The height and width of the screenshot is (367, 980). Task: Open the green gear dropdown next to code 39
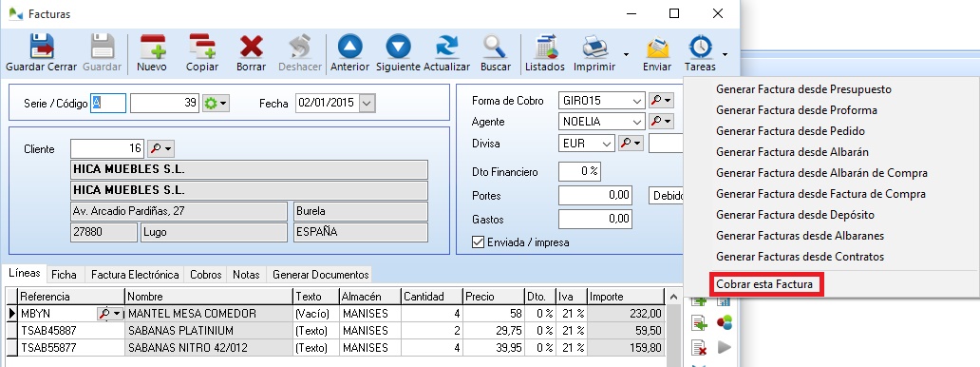(x=217, y=104)
